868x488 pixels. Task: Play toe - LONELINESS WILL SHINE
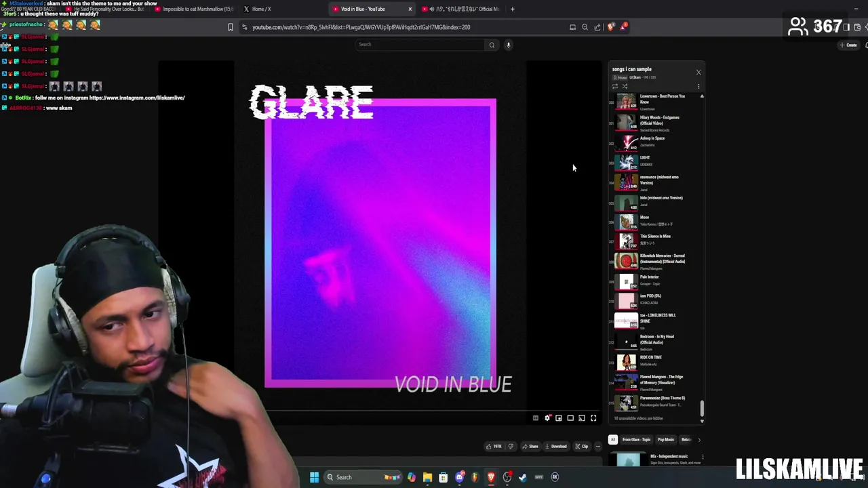point(654,320)
